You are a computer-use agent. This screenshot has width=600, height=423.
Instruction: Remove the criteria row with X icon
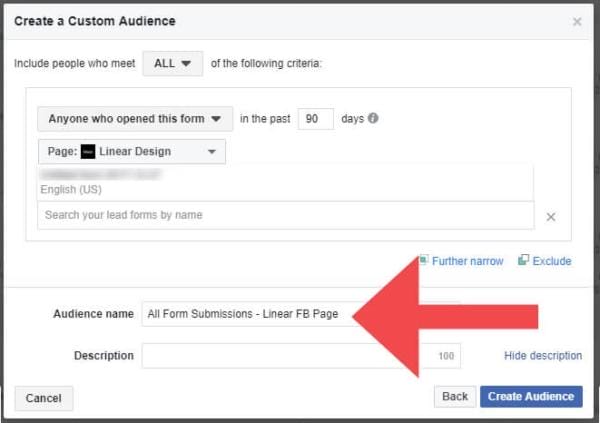(551, 217)
